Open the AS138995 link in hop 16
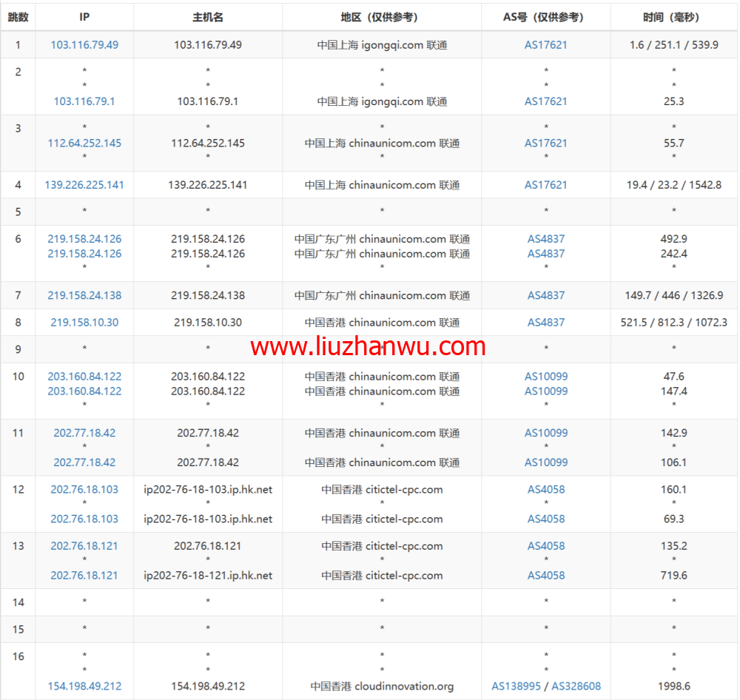This screenshot has width=740, height=700. [x=516, y=687]
